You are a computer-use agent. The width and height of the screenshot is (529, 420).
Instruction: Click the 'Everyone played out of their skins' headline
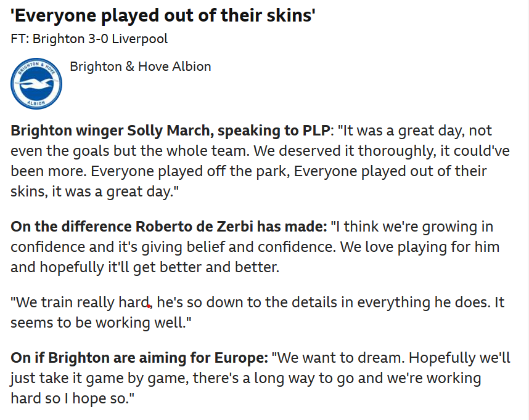click(x=163, y=15)
